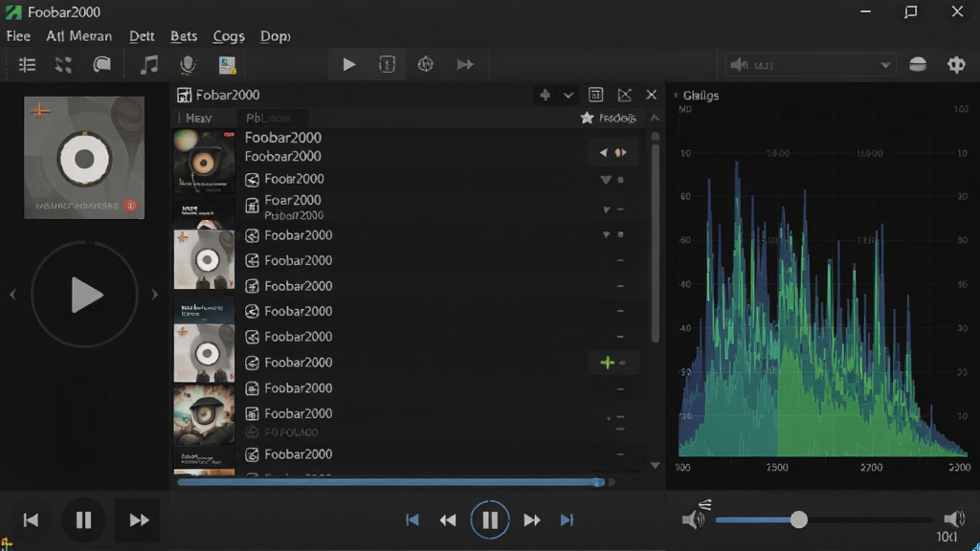Viewport: 980px width, 551px height.
Task: Open the Atl Meran menu
Action: tap(78, 36)
